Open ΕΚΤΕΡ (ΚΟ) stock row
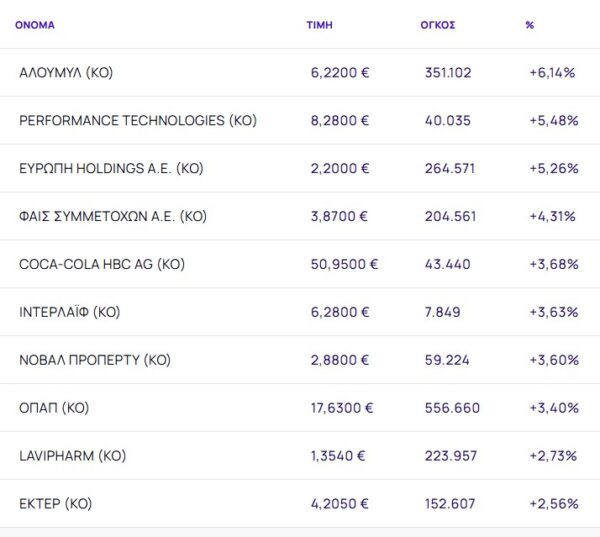The width and height of the screenshot is (600, 537). (x=54, y=504)
